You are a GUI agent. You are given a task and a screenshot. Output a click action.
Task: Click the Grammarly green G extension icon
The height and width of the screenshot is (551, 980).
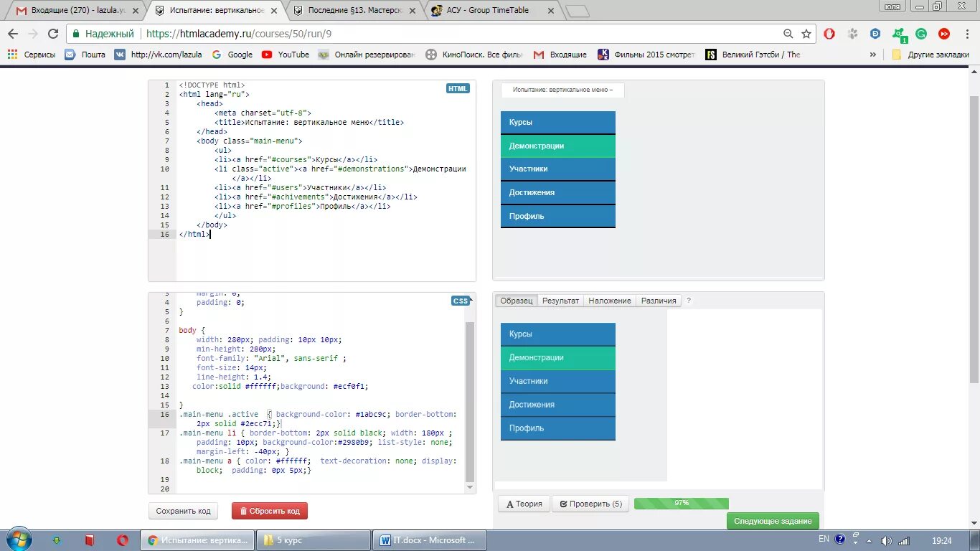tap(921, 34)
